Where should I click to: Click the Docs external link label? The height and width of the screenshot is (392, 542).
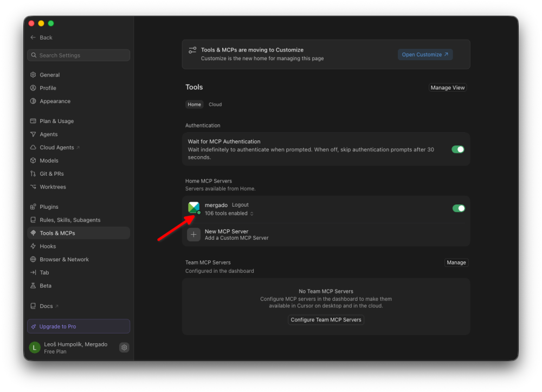click(46, 306)
